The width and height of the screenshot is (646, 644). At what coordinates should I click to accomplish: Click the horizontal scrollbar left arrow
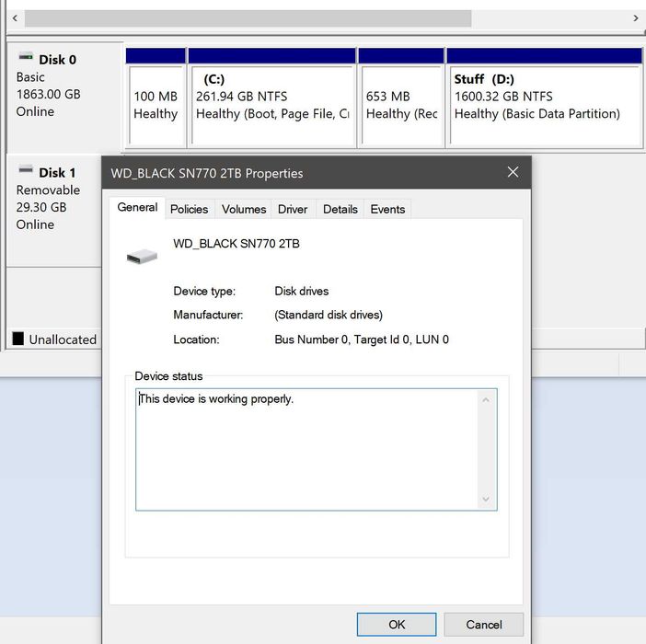pos(15,18)
